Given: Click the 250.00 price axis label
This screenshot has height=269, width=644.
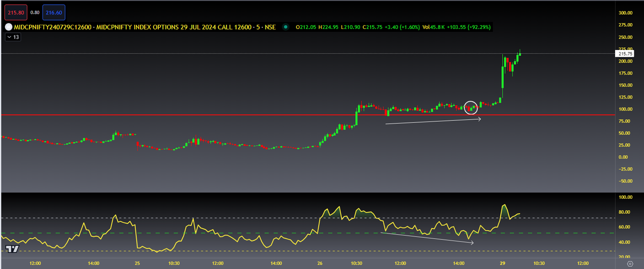Looking at the screenshot, I should coord(626,37).
